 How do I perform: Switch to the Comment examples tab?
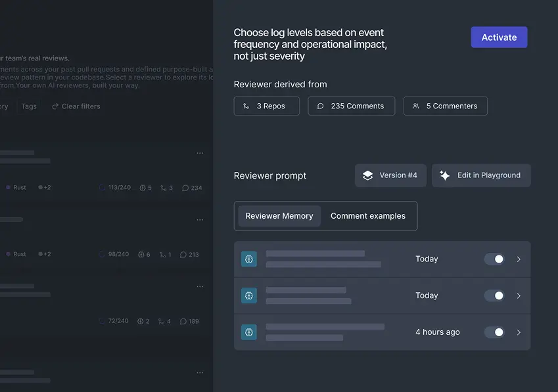click(x=368, y=216)
